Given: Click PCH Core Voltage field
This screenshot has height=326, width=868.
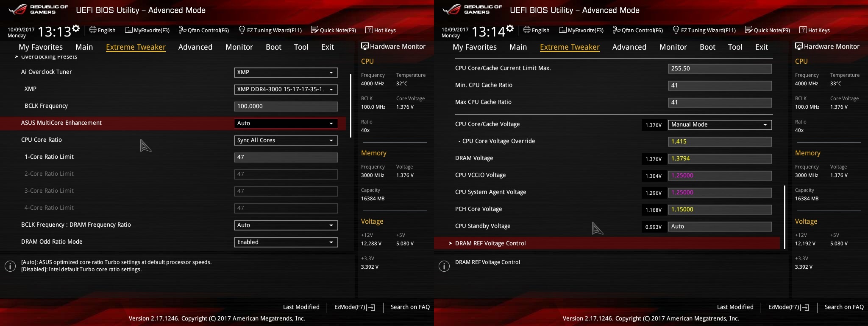Looking at the screenshot, I should coord(720,210).
